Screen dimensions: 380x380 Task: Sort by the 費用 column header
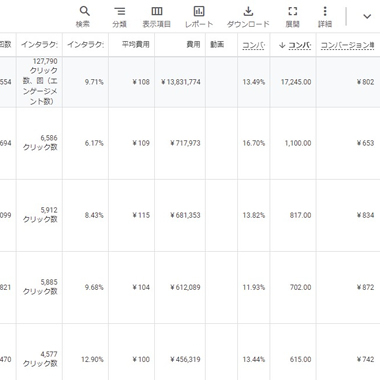click(193, 44)
